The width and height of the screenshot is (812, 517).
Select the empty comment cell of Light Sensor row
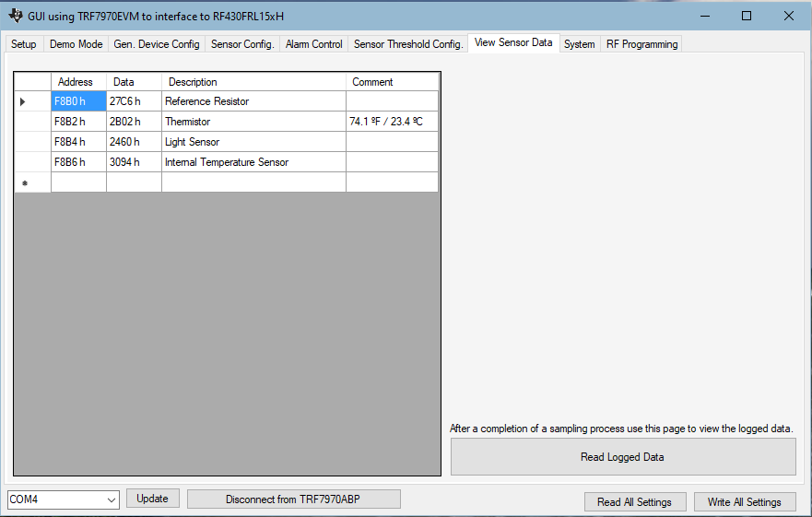click(392, 142)
